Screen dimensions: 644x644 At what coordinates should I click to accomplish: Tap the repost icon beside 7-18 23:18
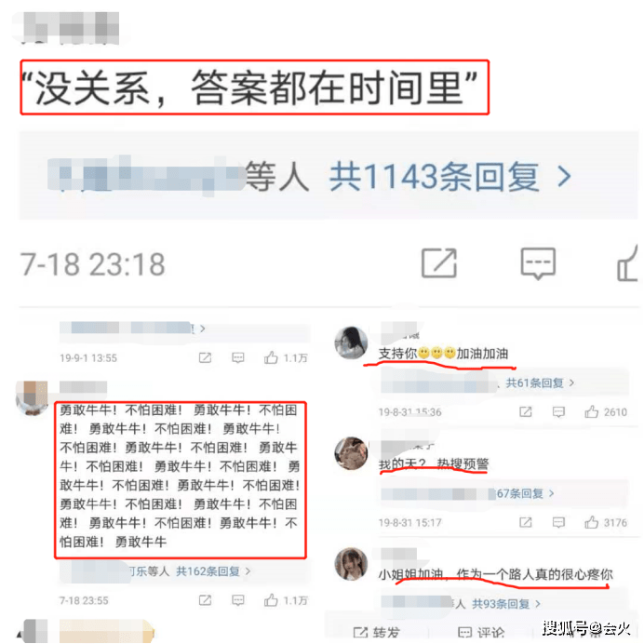coord(439,263)
